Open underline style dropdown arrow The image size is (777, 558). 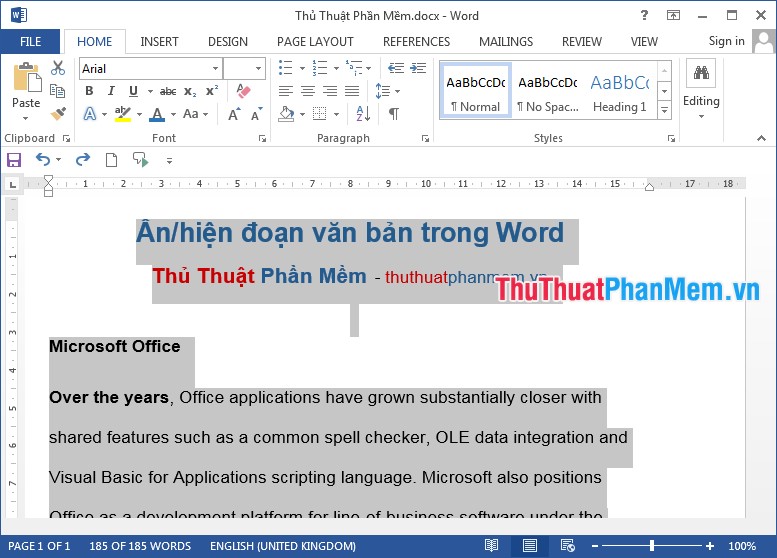tap(150, 91)
